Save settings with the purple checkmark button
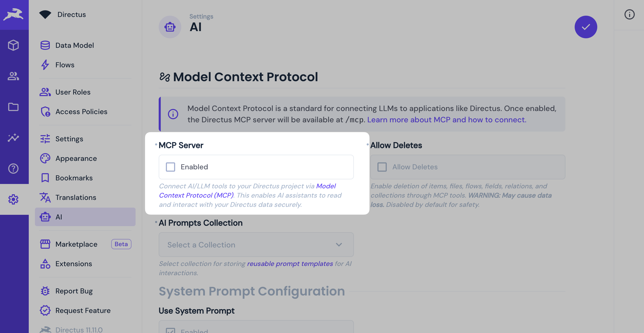644x333 pixels. 586,27
